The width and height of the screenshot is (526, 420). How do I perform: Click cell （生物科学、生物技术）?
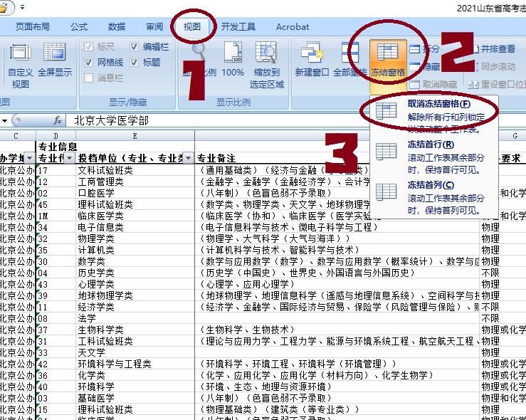(337, 330)
